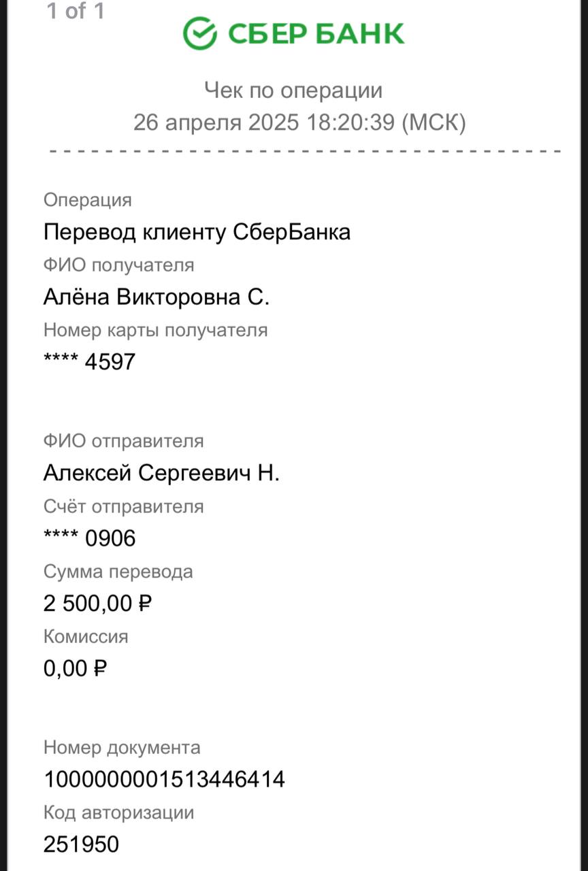This screenshot has width=588, height=871.
Task: Click the '1 of 1' page indicator
Action: [76, 11]
